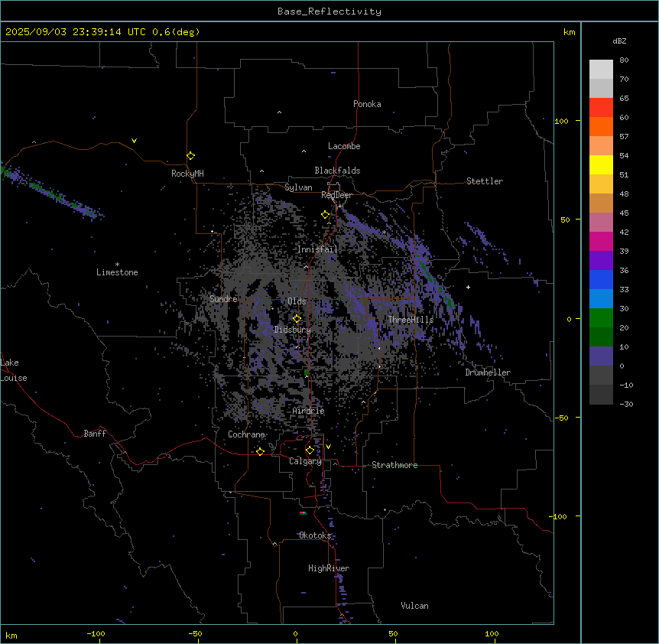The width and height of the screenshot is (659, 644).
Task: Click the -50 tick on the horizontal axis
Action: pos(195,634)
